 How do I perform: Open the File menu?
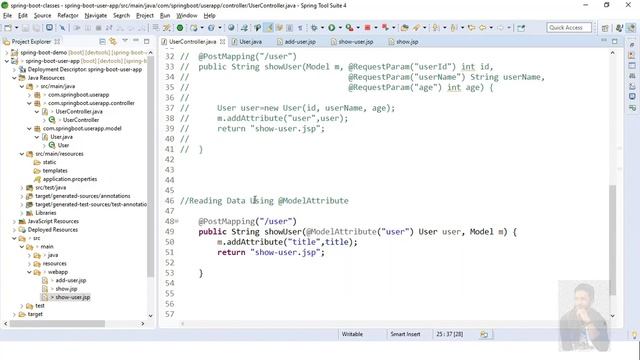click(x=8, y=16)
